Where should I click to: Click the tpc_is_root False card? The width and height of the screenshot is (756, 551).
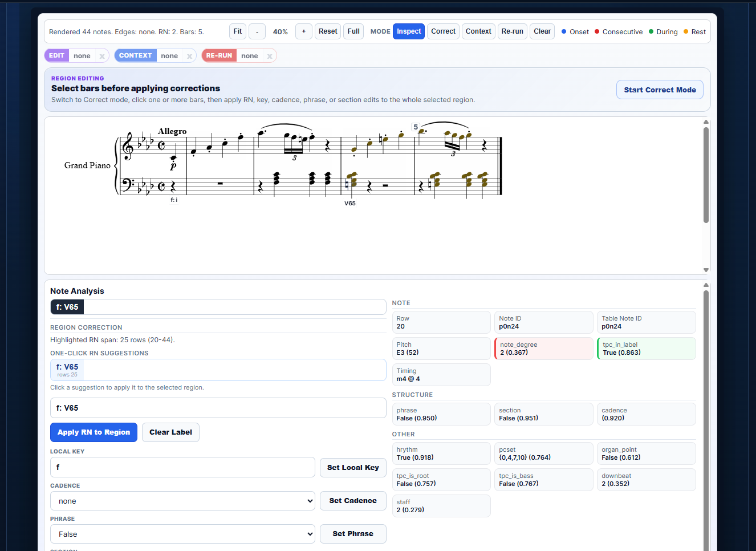441,480
